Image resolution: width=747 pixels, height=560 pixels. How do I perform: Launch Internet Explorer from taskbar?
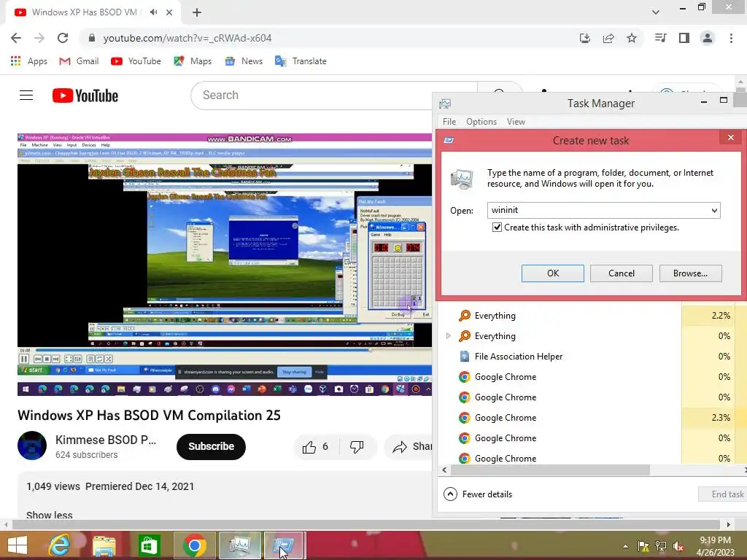click(60, 545)
